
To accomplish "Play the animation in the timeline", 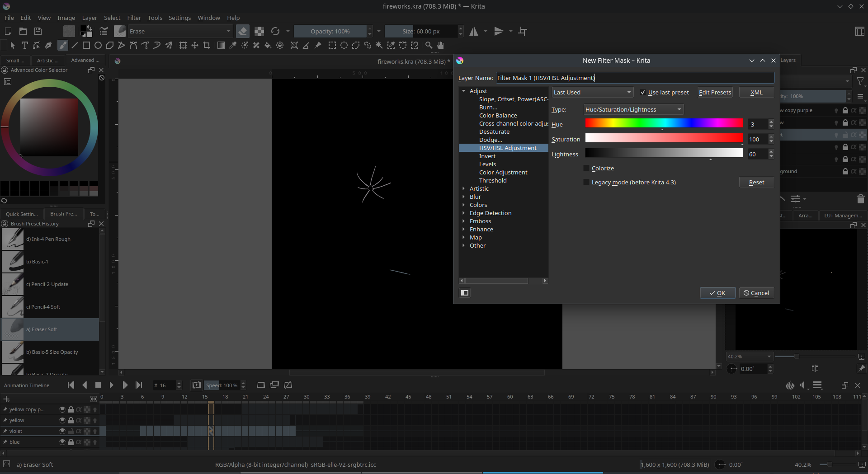I will tap(111, 385).
